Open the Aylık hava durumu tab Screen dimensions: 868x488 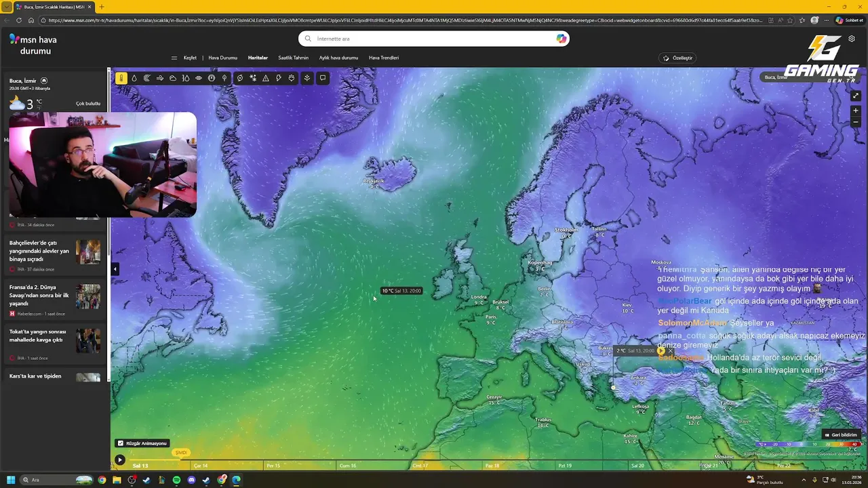[338, 58]
